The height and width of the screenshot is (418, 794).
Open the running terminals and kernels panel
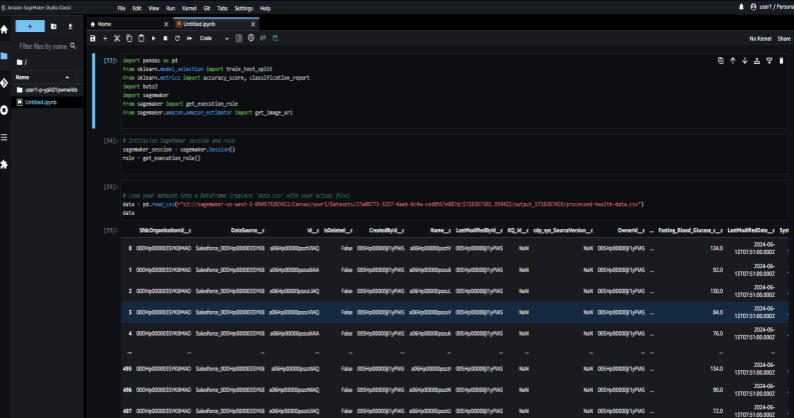point(4,110)
